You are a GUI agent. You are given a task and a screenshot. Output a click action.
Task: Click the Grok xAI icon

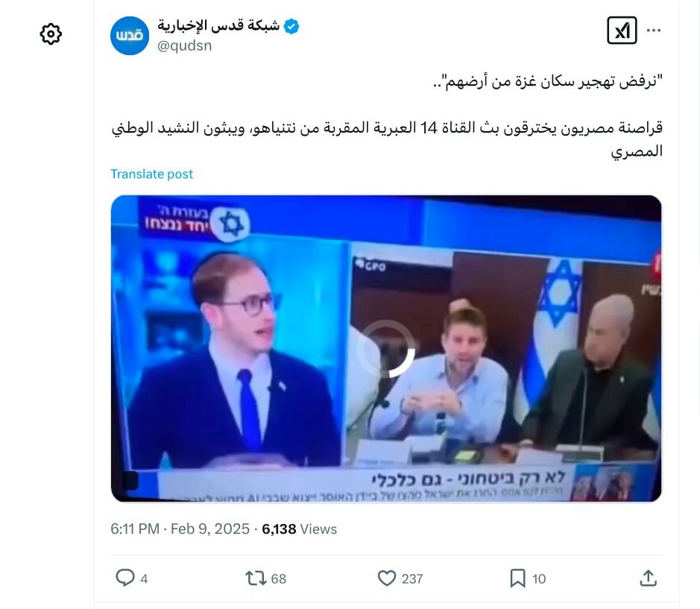pyautogui.click(x=622, y=31)
